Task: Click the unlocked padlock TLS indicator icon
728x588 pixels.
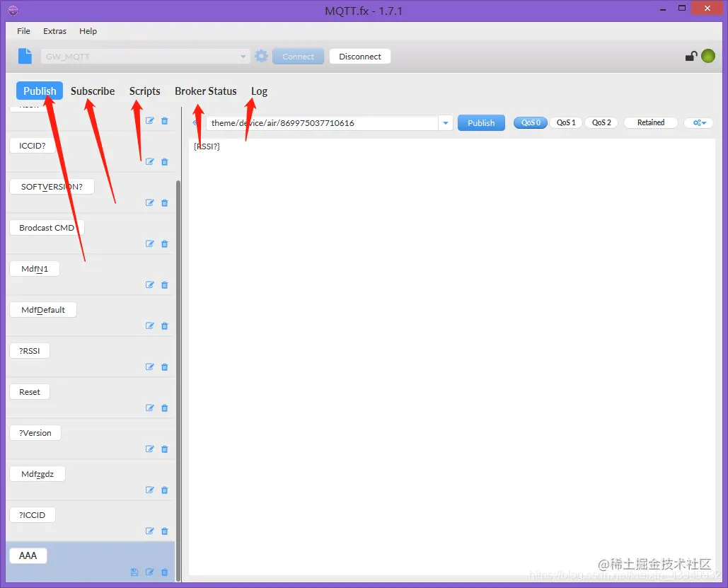Action: click(x=691, y=56)
